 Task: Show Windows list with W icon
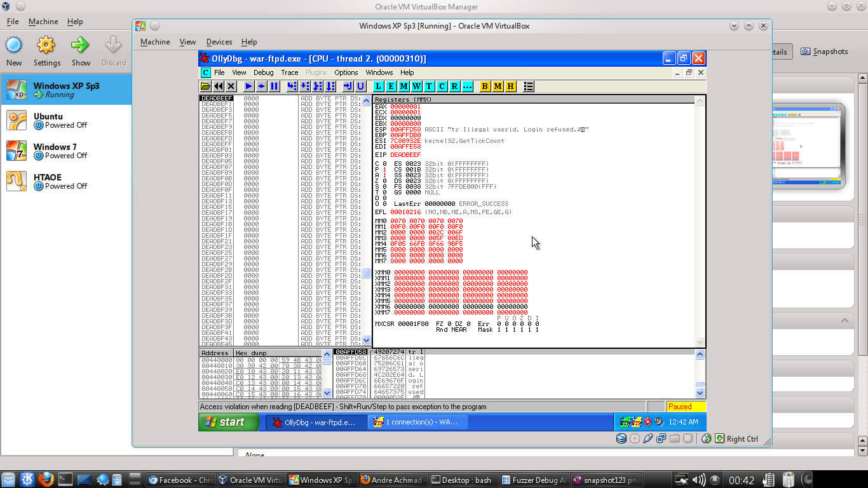pos(417,86)
